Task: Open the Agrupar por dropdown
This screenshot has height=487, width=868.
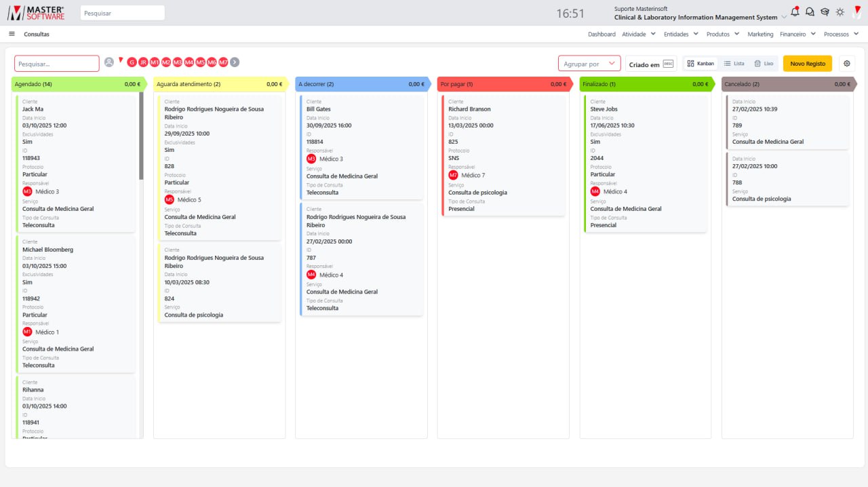Action: click(x=589, y=64)
